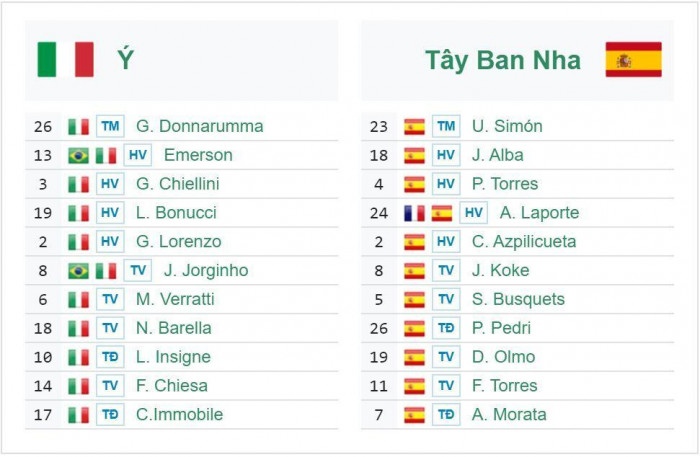Click the Italy flag beside M. Verratti
700x457 pixels.
[78, 299]
